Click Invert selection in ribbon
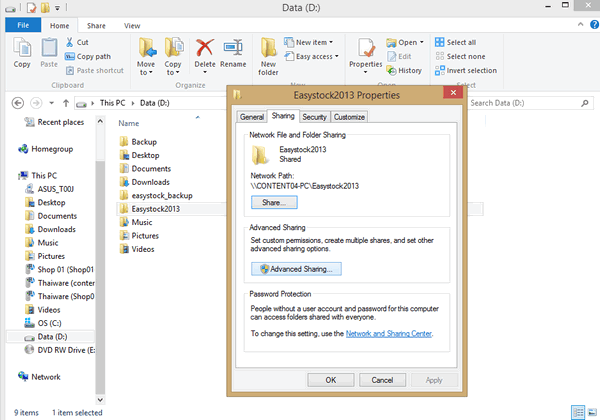 pyautogui.click(x=466, y=70)
